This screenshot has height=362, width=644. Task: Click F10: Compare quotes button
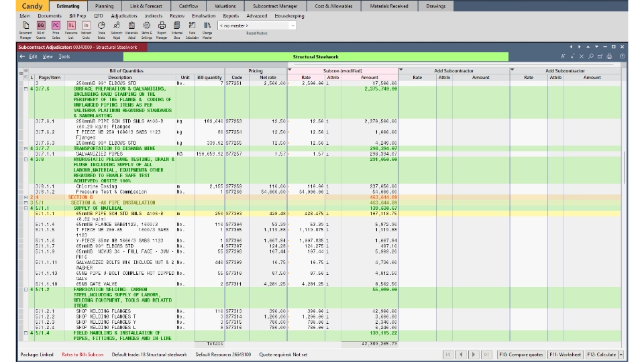click(x=521, y=355)
